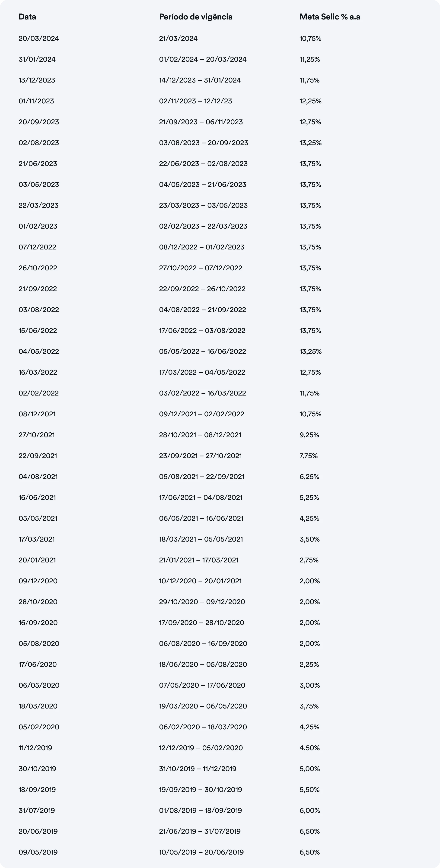Click the Data column header
This screenshot has height=868, width=440.
click(x=27, y=17)
